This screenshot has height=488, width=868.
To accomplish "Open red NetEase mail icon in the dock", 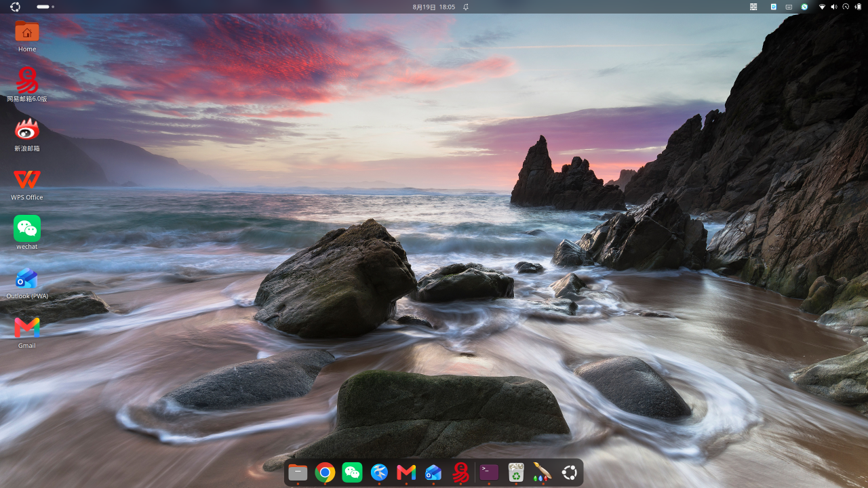I will 461,472.
